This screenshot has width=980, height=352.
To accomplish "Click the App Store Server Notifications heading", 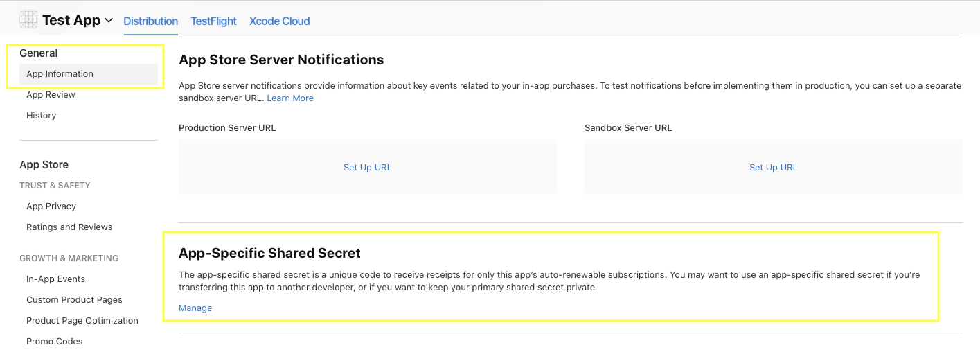I will tap(281, 60).
